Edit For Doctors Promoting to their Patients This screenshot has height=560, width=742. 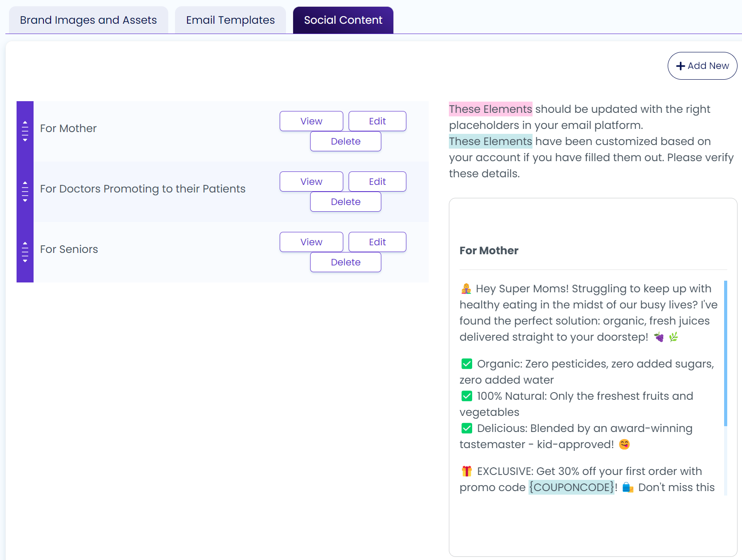pyautogui.click(x=377, y=182)
